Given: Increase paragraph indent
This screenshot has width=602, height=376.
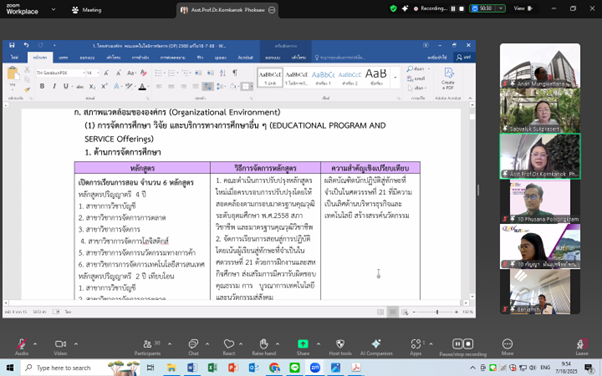Looking at the screenshot, I should 210,73.
